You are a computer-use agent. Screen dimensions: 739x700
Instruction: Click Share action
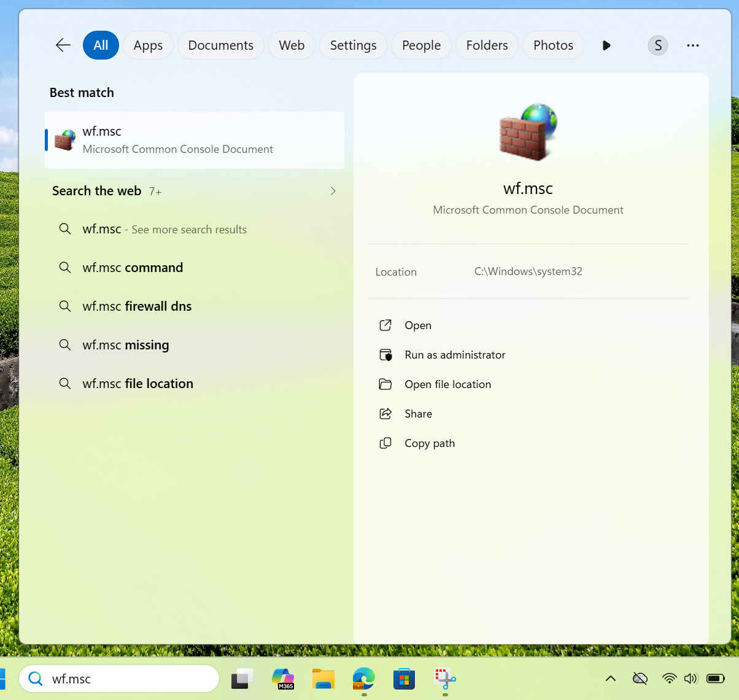tap(418, 414)
